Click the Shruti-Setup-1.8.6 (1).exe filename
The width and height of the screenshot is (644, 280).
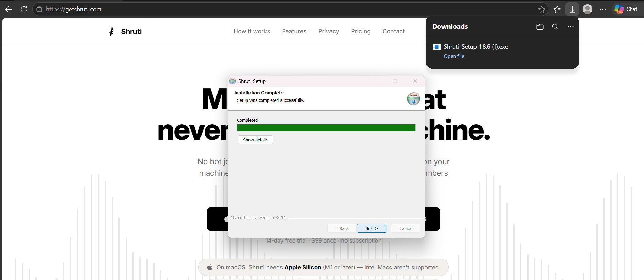476,47
